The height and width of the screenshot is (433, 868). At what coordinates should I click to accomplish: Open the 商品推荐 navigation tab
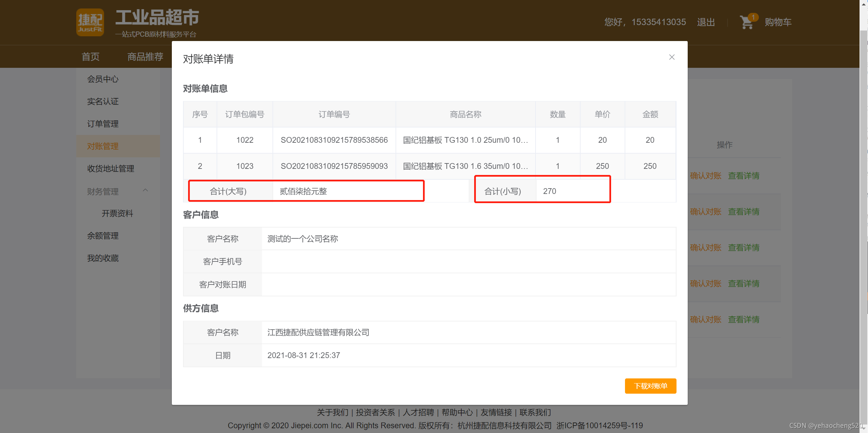tap(145, 57)
